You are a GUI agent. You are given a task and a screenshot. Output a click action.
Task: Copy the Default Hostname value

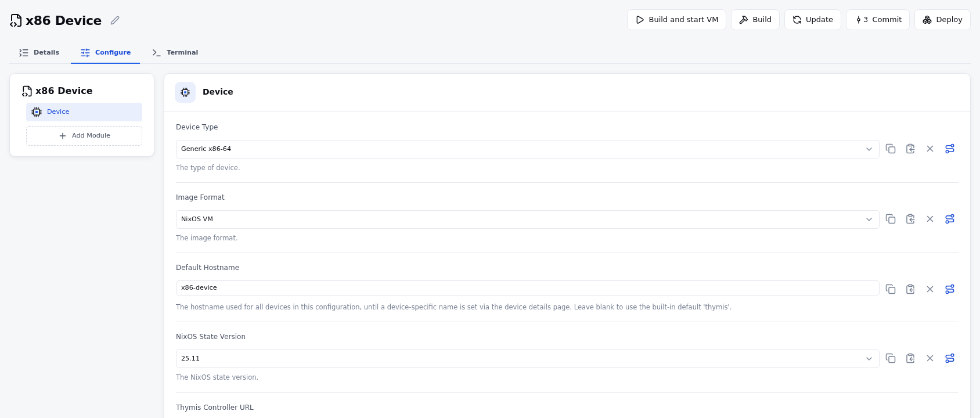point(891,289)
